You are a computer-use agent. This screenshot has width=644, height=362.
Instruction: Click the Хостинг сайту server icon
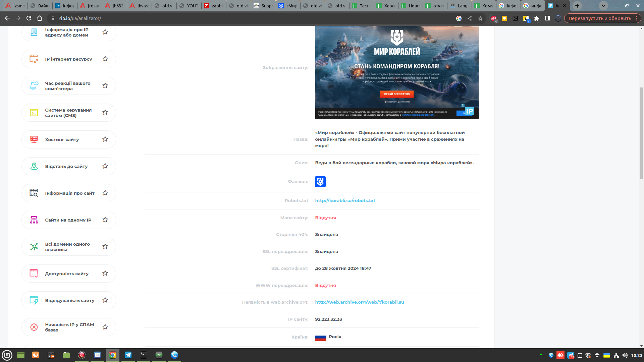[x=34, y=139]
